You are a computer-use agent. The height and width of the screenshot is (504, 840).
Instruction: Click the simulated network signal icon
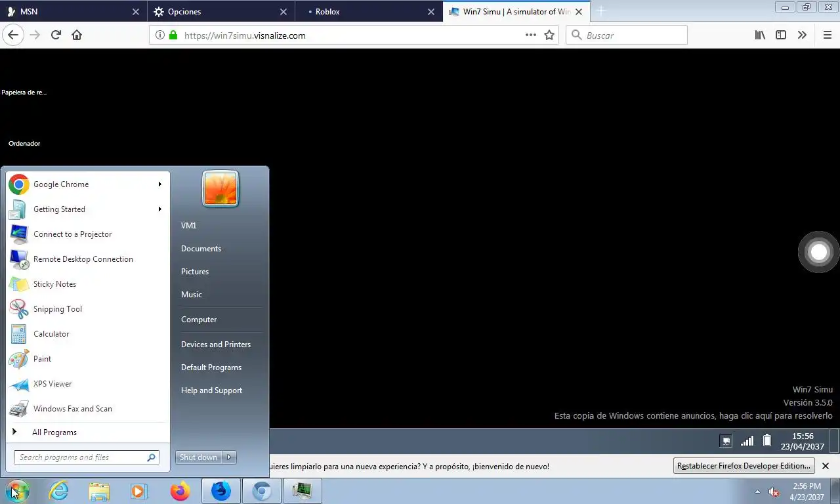coord(747,441)
